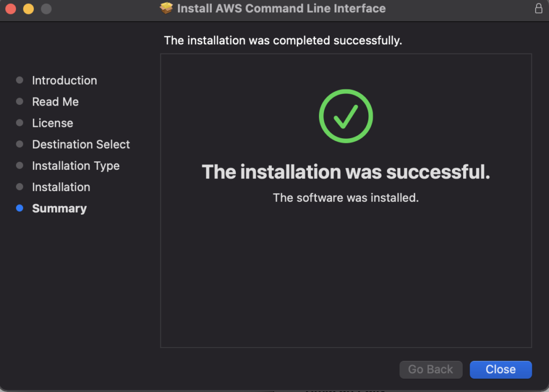The height and width of the screenshot is (392, 549).
Task: Select the Installation Type step
Action: coord(76,166)
